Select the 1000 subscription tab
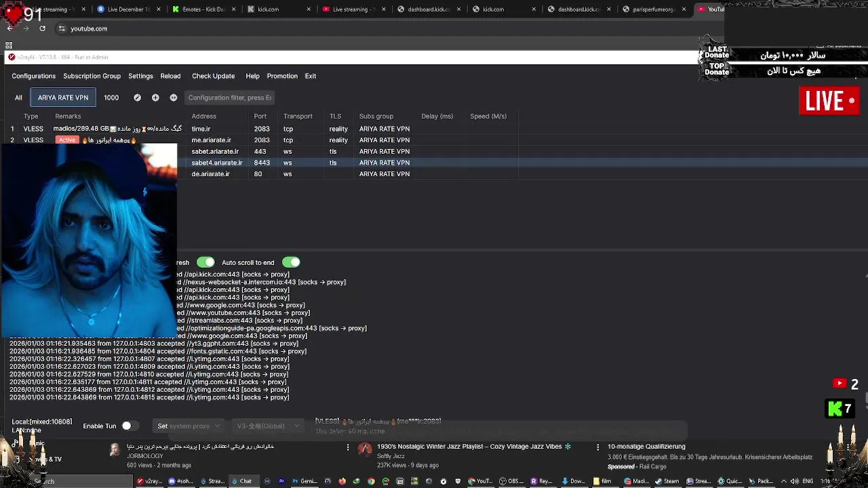The width and height of the screenshot is (868, 488). [x=111, y=98]
